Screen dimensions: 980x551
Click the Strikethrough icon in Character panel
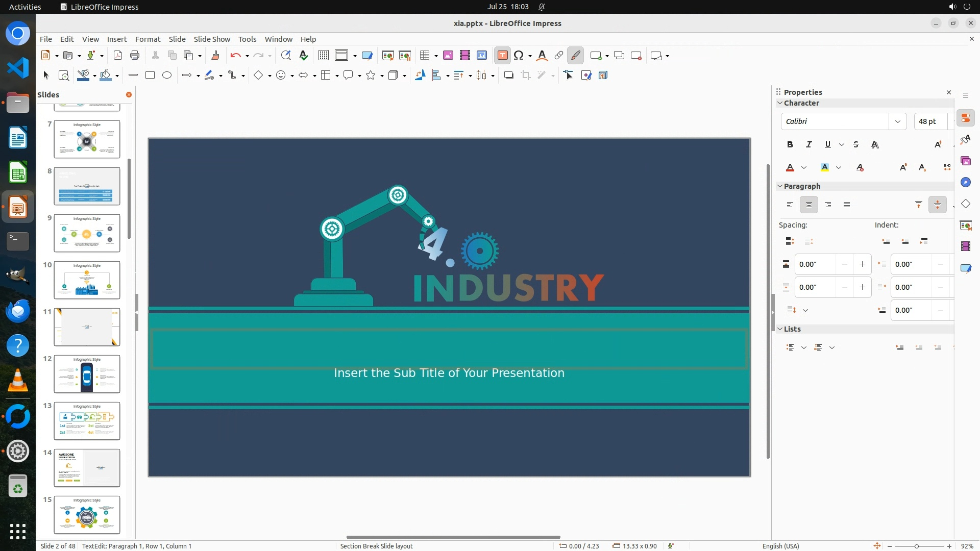(x=856, y=145)
